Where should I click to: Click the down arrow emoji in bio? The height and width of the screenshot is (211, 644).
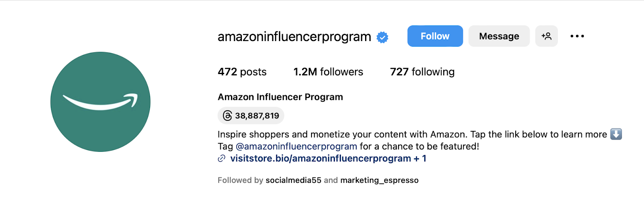click(616, 134)
